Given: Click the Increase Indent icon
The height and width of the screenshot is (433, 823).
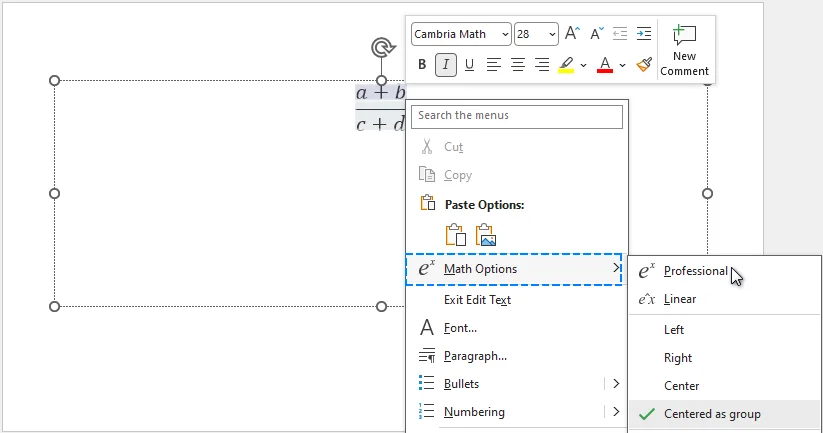Looking at the screenshot, I should (643, 34).
